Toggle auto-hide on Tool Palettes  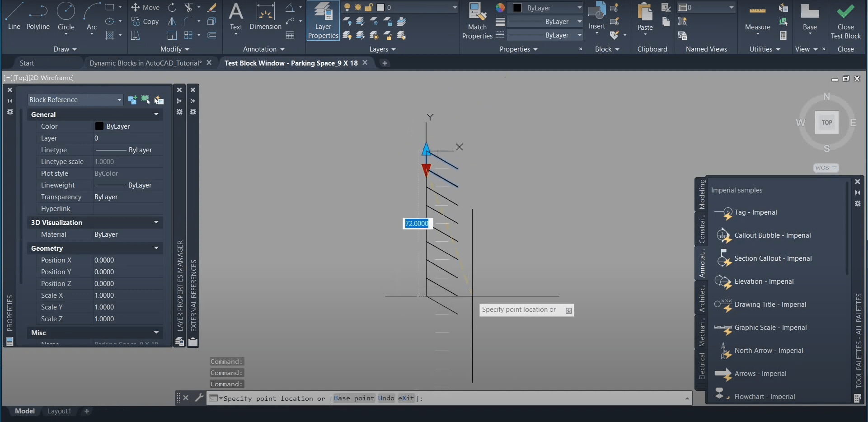pos(858,192)
